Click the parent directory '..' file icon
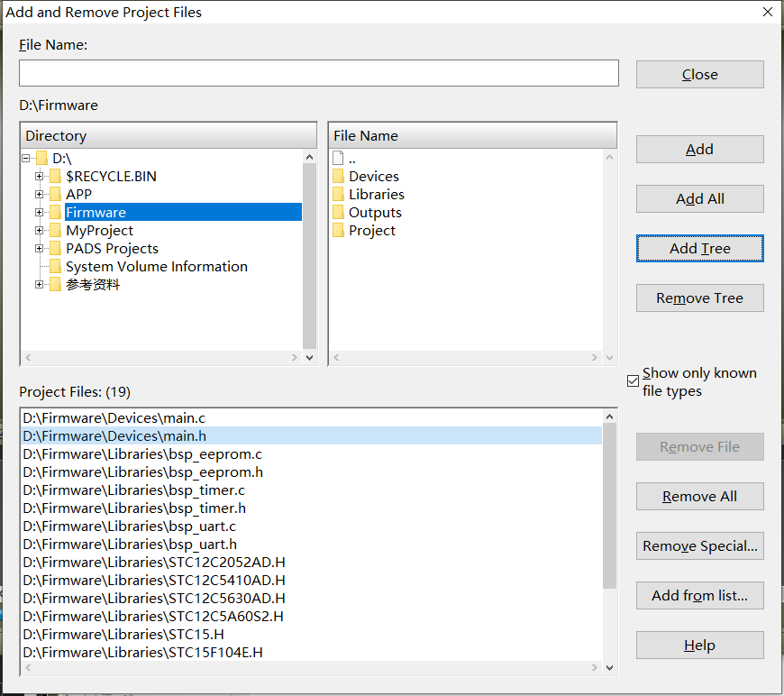The image size is (784, 696). (338, 158)
